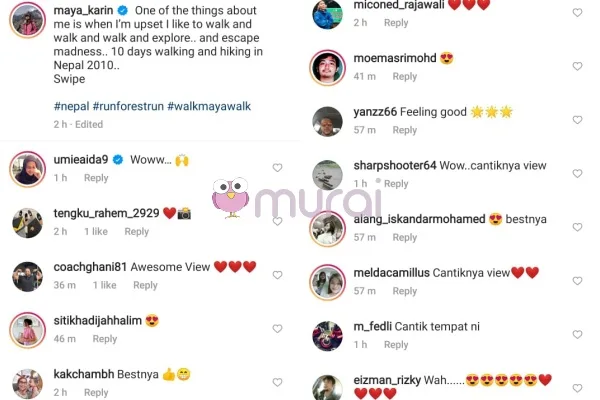Toggle like on eizman_rizky's comment
600x400 pixels.
tap(577, 388)
